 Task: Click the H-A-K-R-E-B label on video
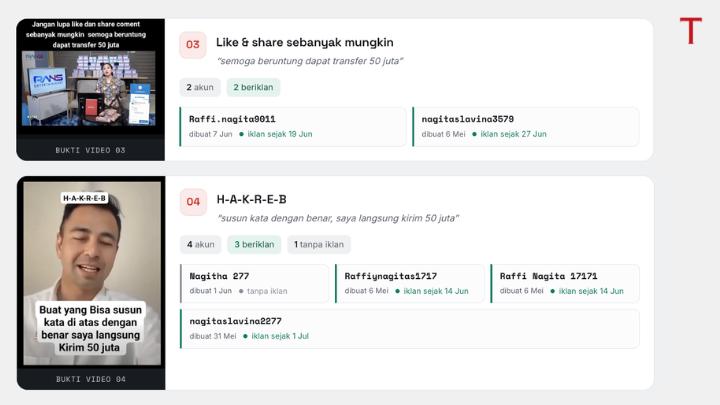[x=84, y=198]
